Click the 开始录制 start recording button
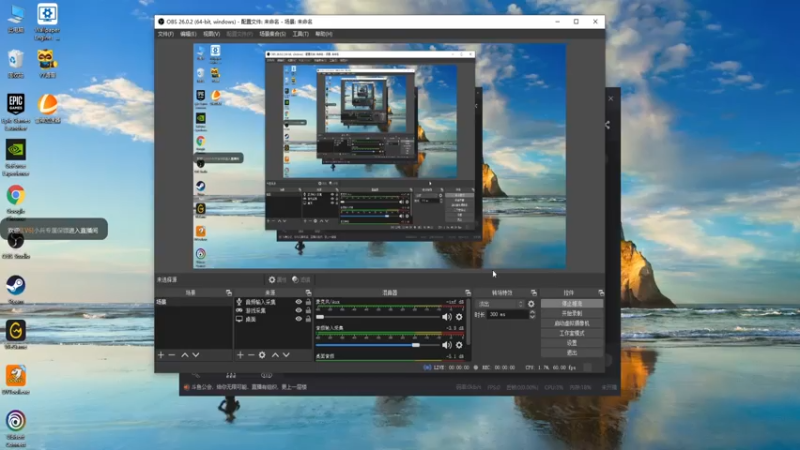Image resolution: width=800 pixels, height=450 pixels. [x=571, y=313]
